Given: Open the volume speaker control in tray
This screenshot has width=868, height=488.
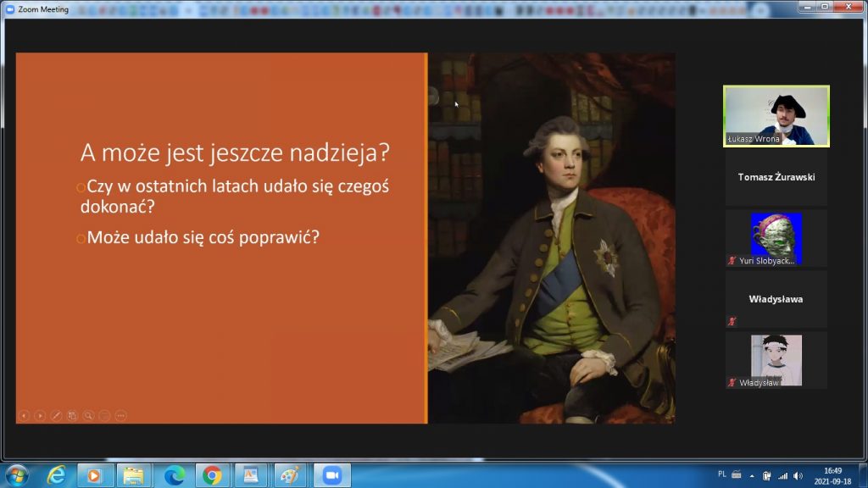Looking at the screenshot, I should point(798,475).
